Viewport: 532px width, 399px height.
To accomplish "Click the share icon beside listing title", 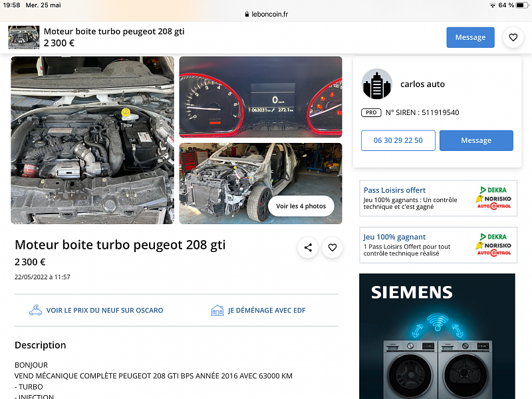I will pos(308,247).
